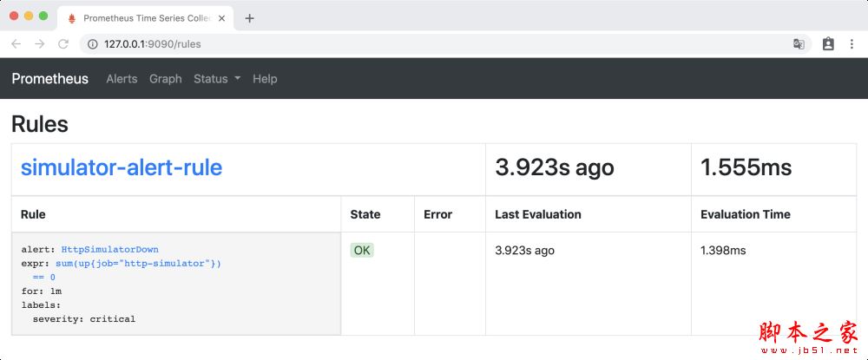The height and width of the screenshot is (360, 868).
Task: Open the simulator-alert-rule group link
Action: 122,167
